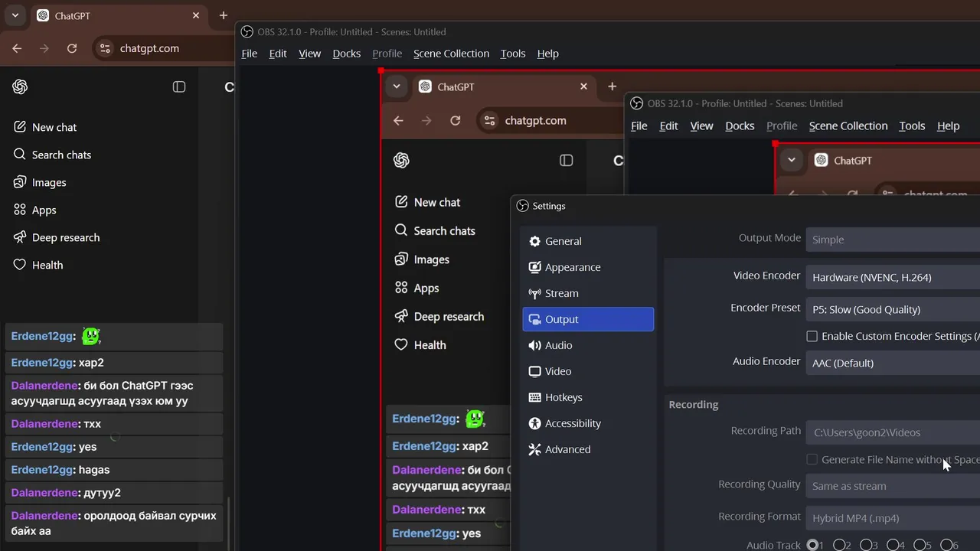The image size is (980, 551).
Task: Open General settings category
Action: tap(588, 241)
